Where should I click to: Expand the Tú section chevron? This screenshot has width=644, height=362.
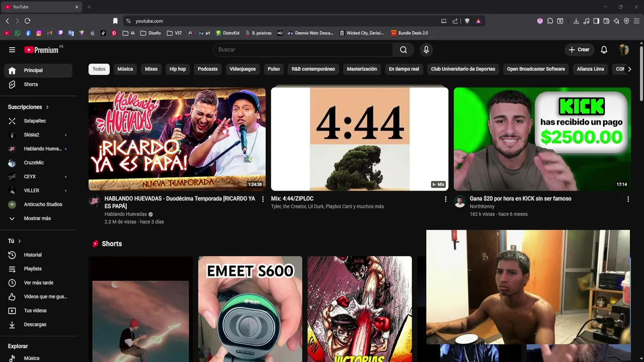coord(20,241)
